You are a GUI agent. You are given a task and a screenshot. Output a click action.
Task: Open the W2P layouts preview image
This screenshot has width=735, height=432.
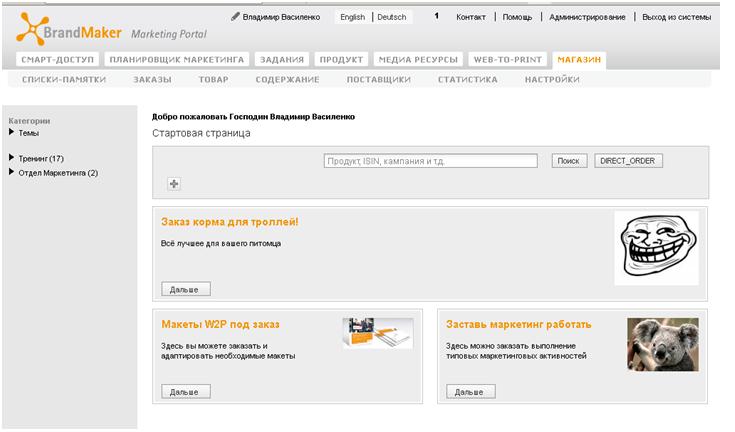click(x=378, y=333)
